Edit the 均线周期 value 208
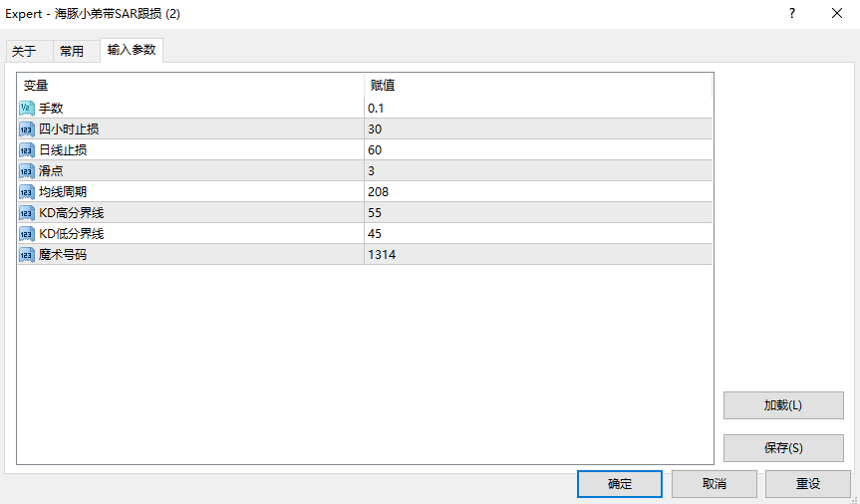This screenshot has width=860, height=504. click(379, 191)
